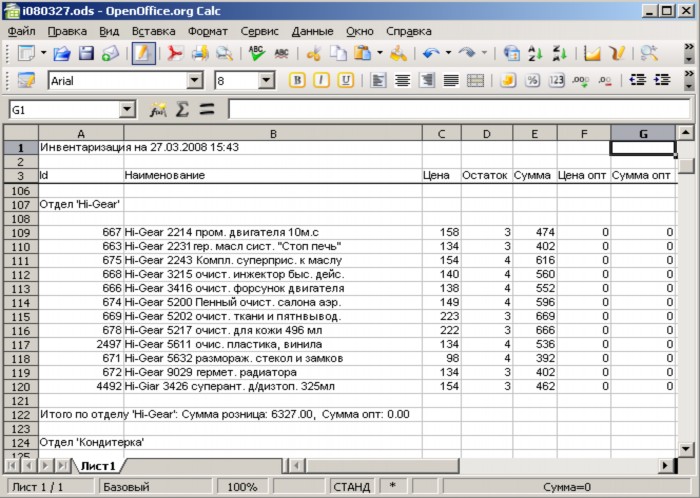Delete decimal place icon
Image resolution: width=700 pixels, height=498 pixels.
coord(605,81)
